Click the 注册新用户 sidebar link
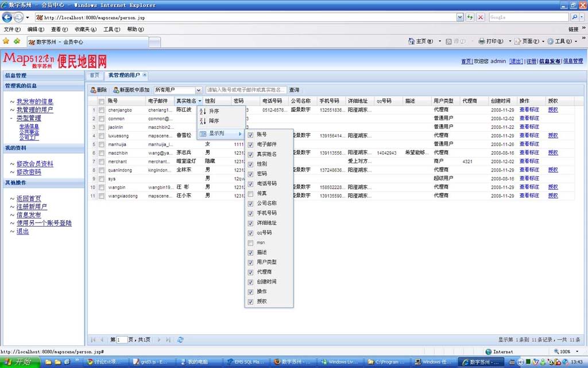 tap(32, 206)
